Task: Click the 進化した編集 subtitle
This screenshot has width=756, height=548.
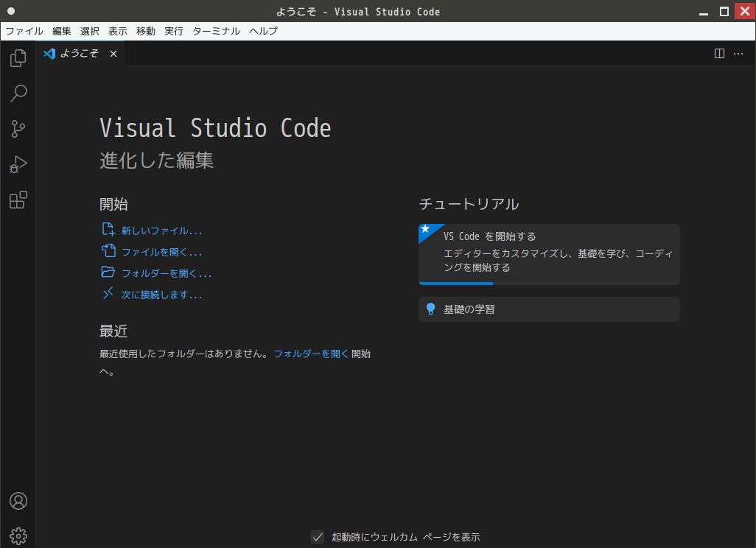Action: click(156, 160)
